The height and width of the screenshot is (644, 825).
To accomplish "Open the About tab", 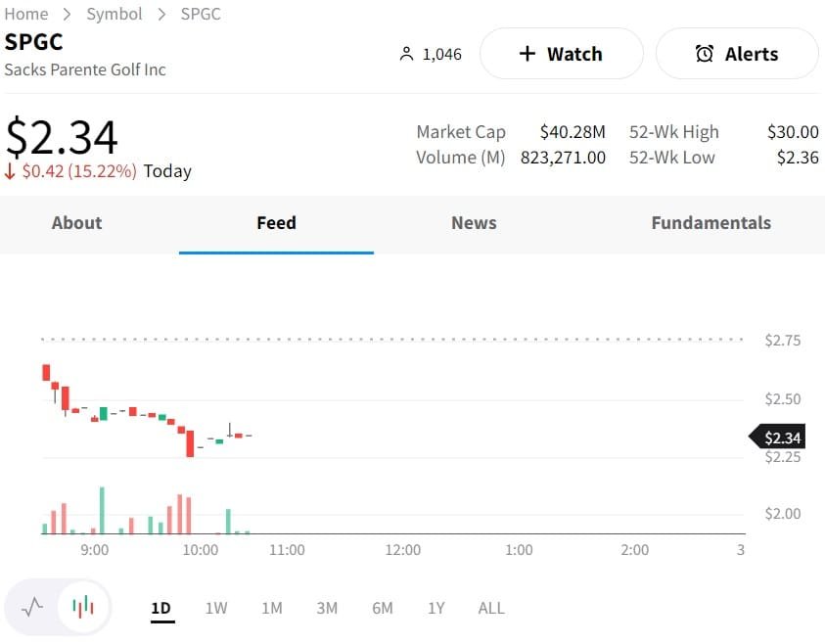I will tap(76, 223).
